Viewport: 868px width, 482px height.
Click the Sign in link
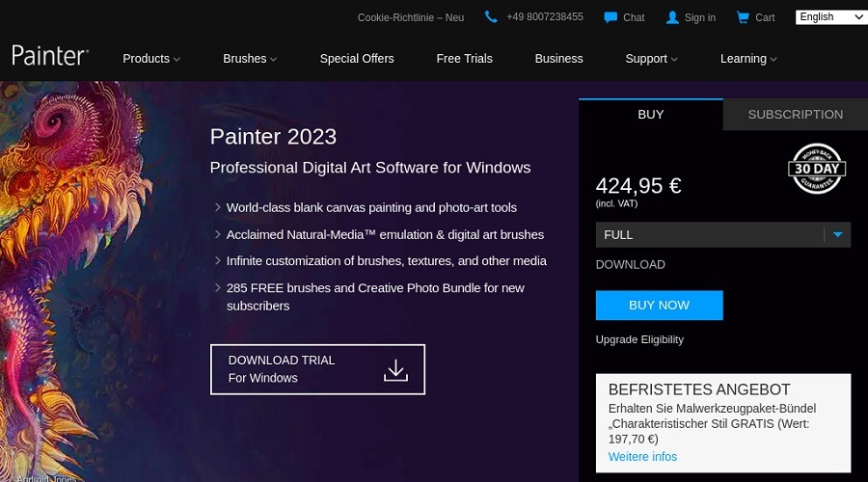pos(700,17)
